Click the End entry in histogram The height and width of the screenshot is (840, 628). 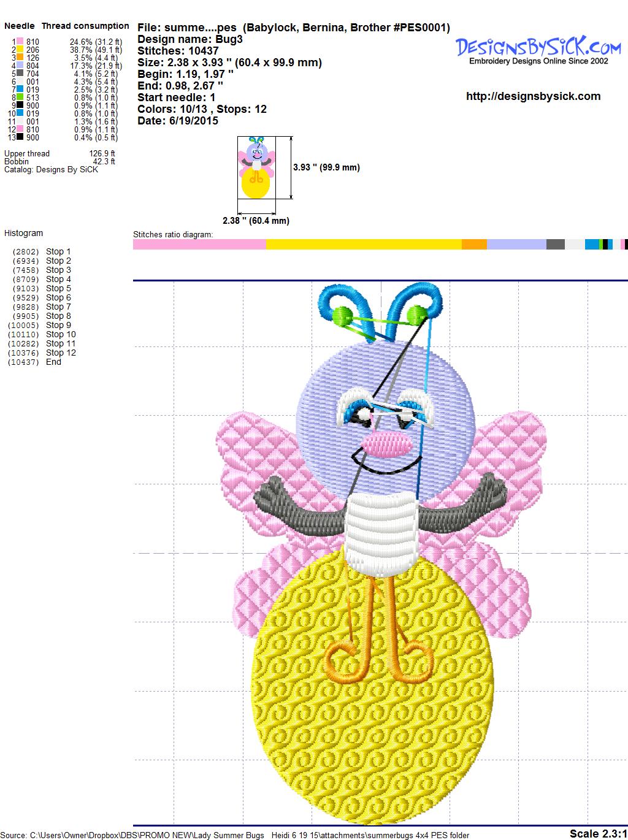pyautogui.click(x=53, y=362)
